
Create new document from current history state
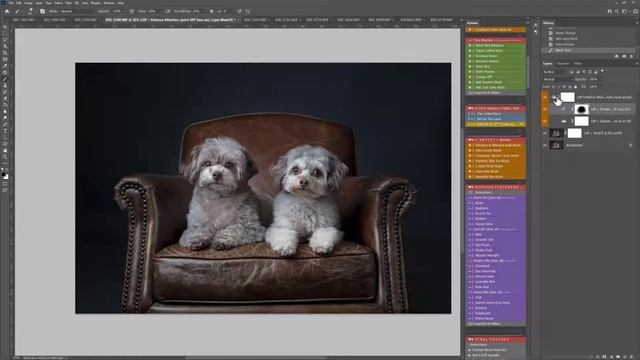(x=616, y=56)
